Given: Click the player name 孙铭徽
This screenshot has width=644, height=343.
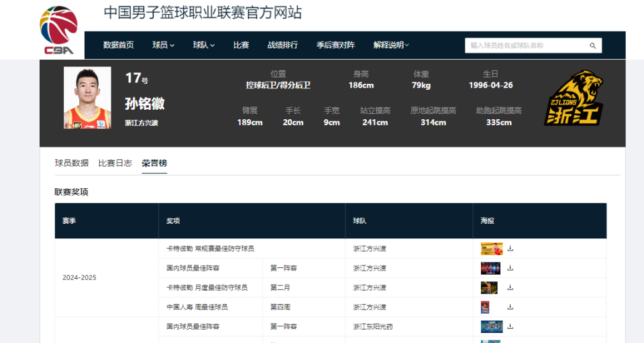Looking at the screenshot, I should pos(145,103).
